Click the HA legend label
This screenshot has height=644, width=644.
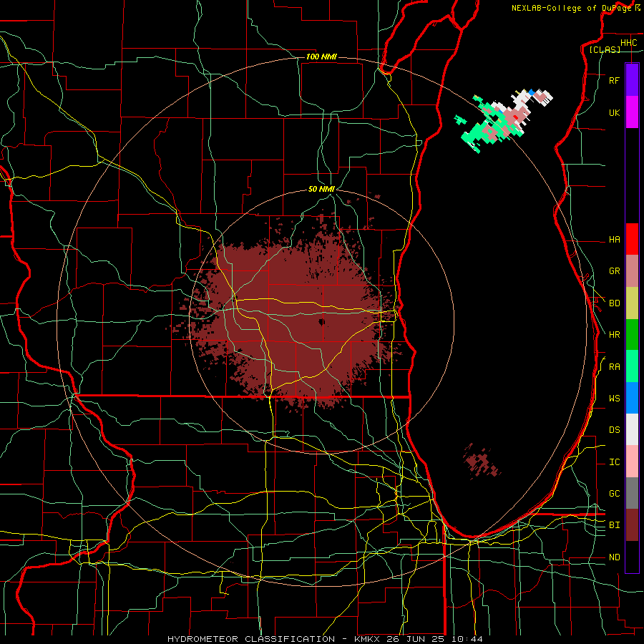[x=614, y=240]
